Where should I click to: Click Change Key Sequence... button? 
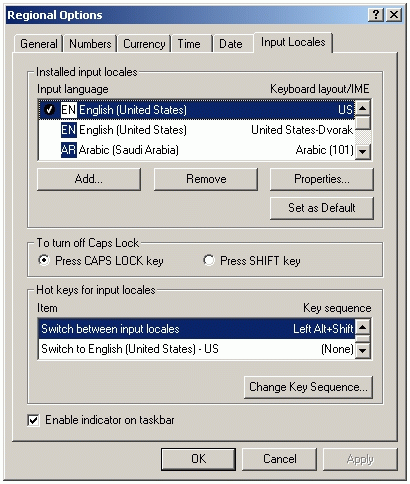(x=308, y=387)
